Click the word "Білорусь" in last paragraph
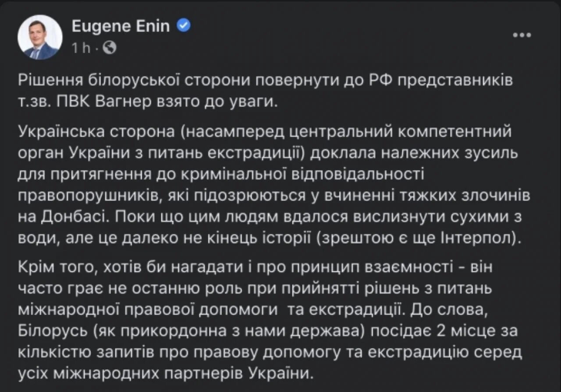The width and height of the screenshot is (561, 392). pos(52,331)
